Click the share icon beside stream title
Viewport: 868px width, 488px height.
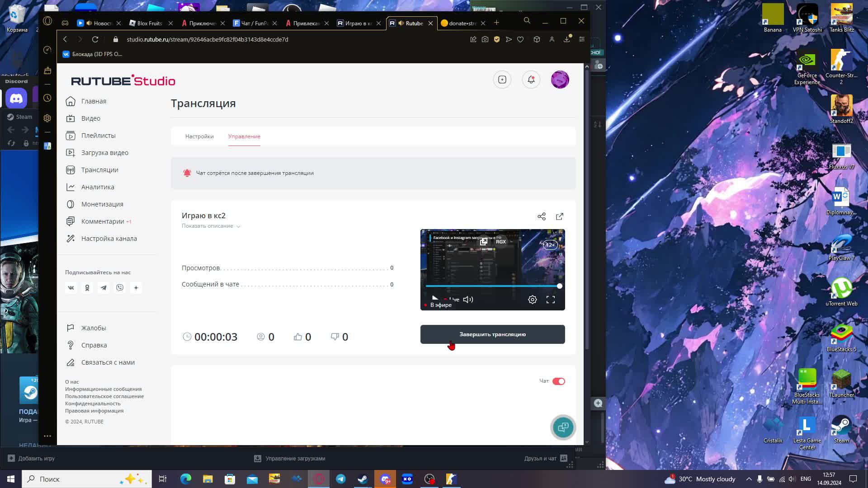pyautogui.click(x=542, y=216)
